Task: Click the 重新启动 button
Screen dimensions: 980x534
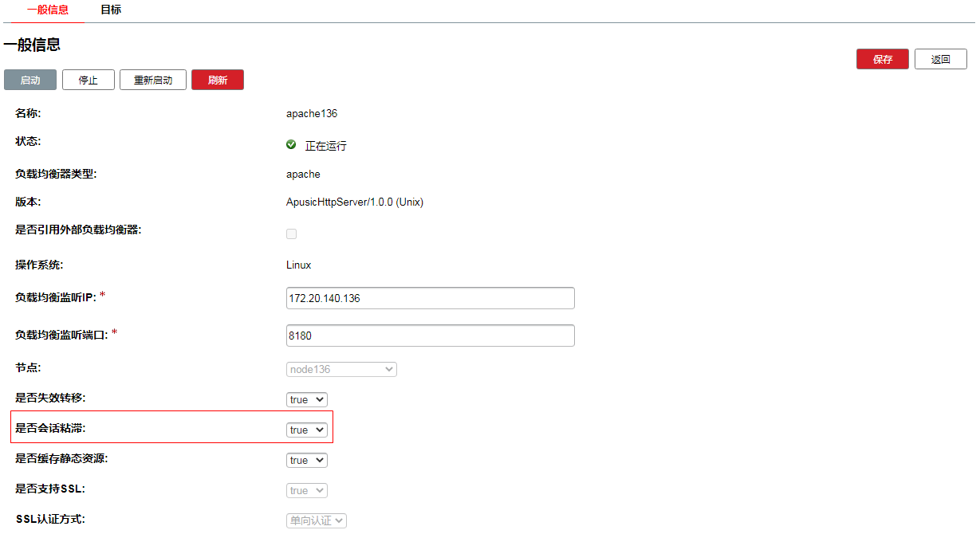Action: [x=153, y=80]
